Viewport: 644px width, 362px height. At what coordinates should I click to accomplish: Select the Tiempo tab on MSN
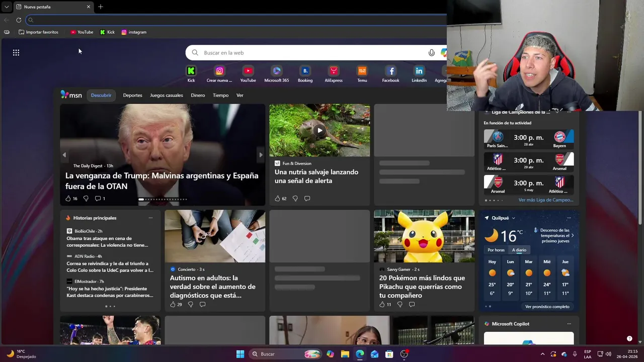tap(220, 95)
